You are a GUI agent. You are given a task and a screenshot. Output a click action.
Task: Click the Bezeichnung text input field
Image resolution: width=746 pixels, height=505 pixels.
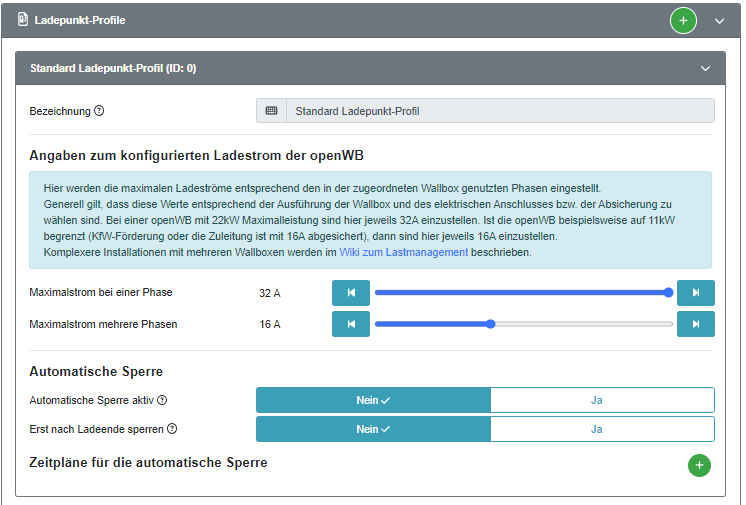(500, 111)
